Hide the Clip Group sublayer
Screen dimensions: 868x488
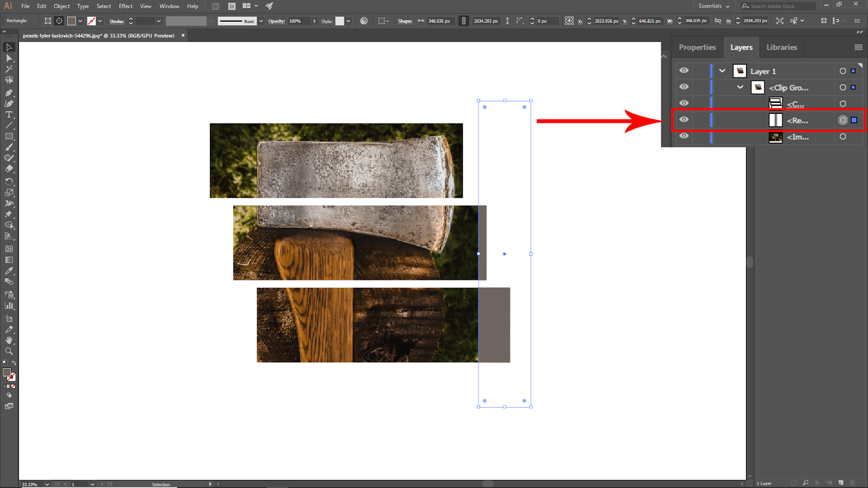[684, 87]
